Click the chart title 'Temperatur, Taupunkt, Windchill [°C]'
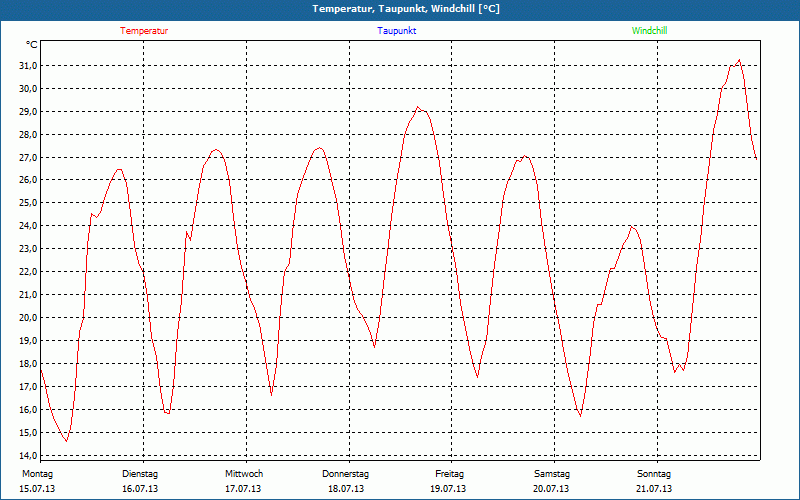Image resolution: width=800 pixels, height=500 pixels. (406, 9)
